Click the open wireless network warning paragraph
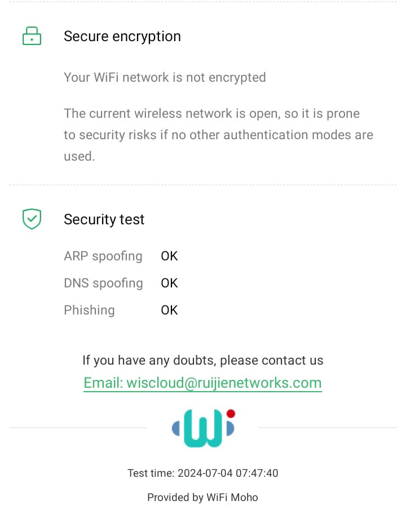406x532 pixels. pos(218,135)
